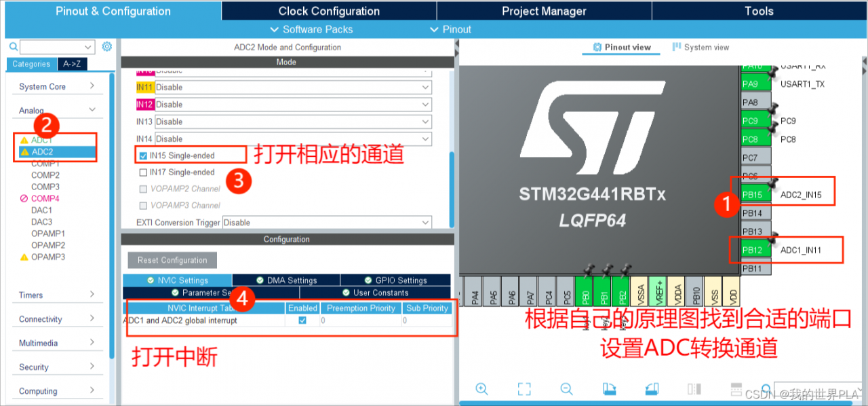Select pin PC9 on the chip

[755, 121]
